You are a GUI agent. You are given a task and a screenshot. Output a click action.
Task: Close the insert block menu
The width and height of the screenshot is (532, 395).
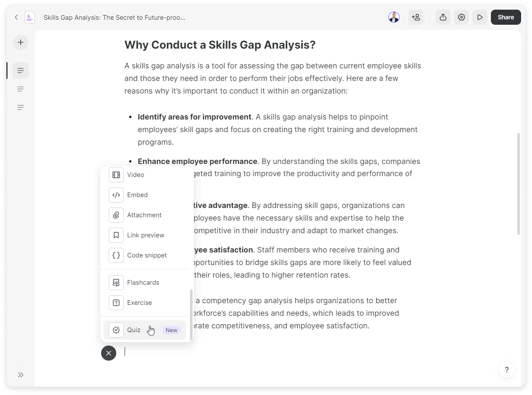click(x=109, y=353)
